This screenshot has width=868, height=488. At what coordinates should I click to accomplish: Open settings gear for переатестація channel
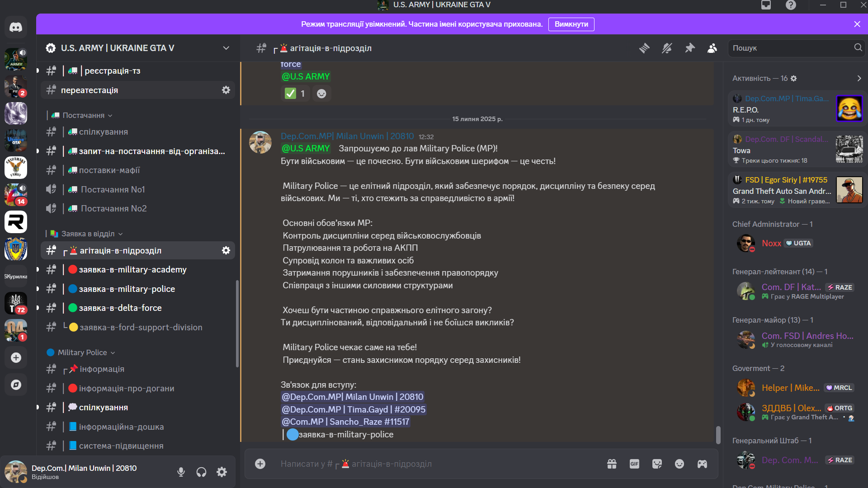[226, 90]
